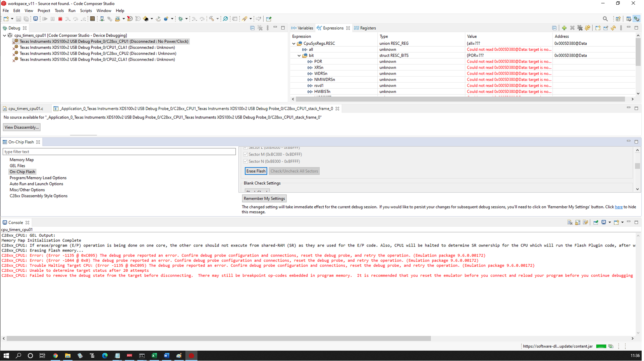Open the Open Console dropdown arrow
Screen dimensions: 644x361
(623, 222)
